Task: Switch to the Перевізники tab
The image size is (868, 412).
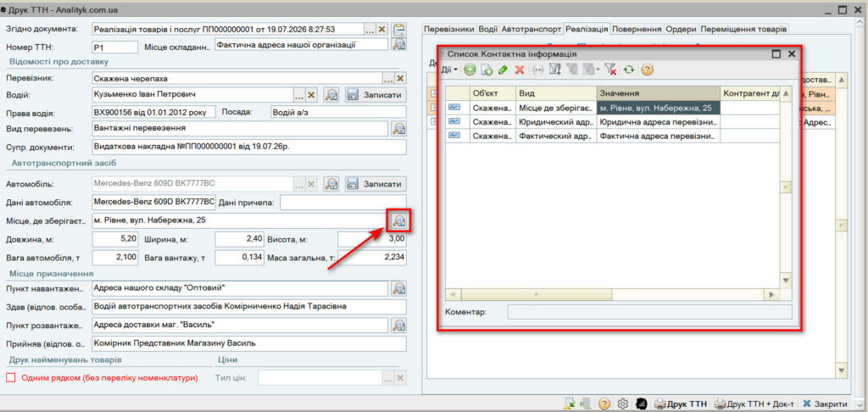Action: [x=448, y=29]
